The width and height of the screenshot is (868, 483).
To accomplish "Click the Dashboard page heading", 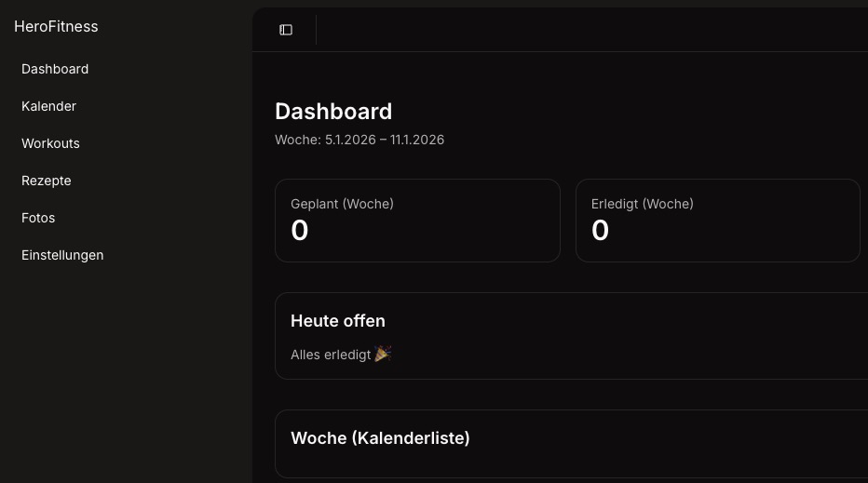I will [333, 112].
